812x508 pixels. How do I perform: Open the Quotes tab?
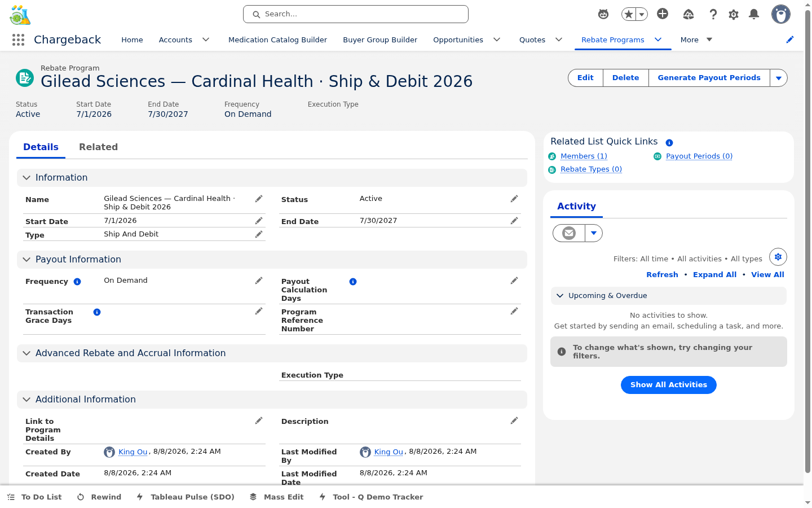(x=532, y=40)
